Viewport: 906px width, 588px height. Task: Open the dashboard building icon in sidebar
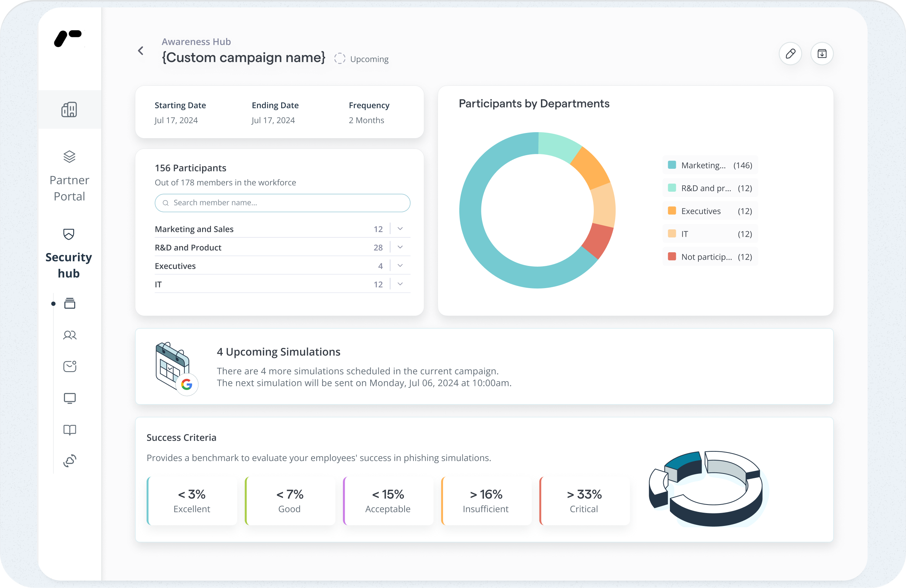pyautogui.click(x=69, y=110)
